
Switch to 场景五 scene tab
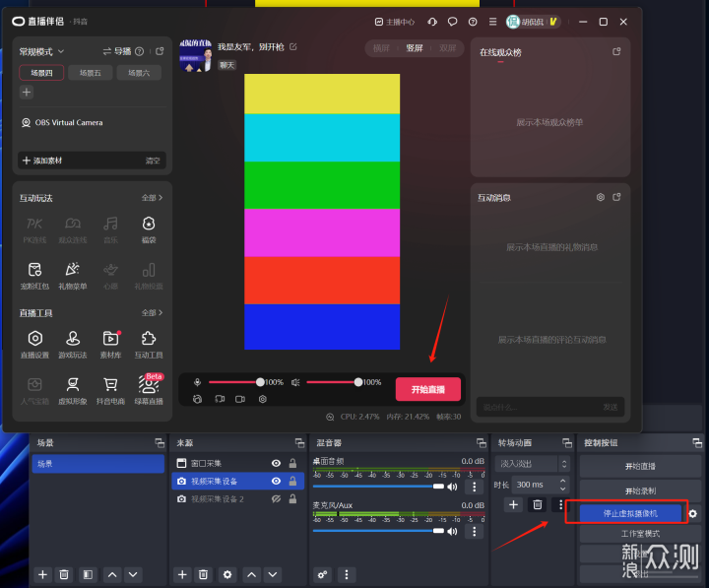coord(89,73)
